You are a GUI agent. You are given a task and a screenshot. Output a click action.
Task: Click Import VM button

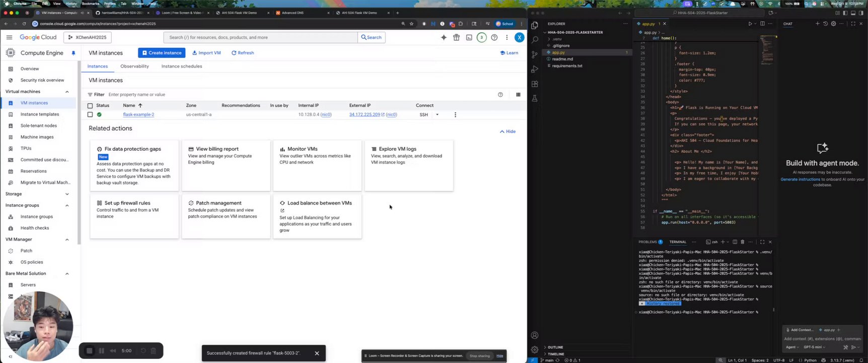click(x=206, y=53)
